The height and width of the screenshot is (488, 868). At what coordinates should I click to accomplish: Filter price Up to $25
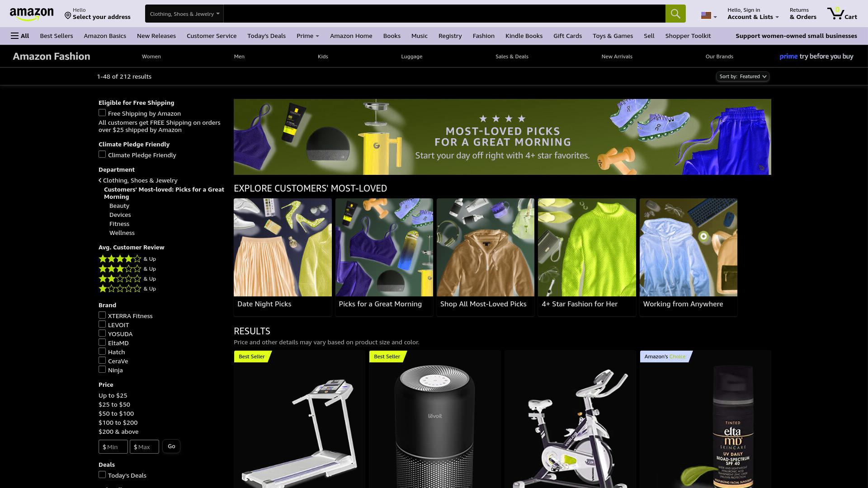point(113,395)
